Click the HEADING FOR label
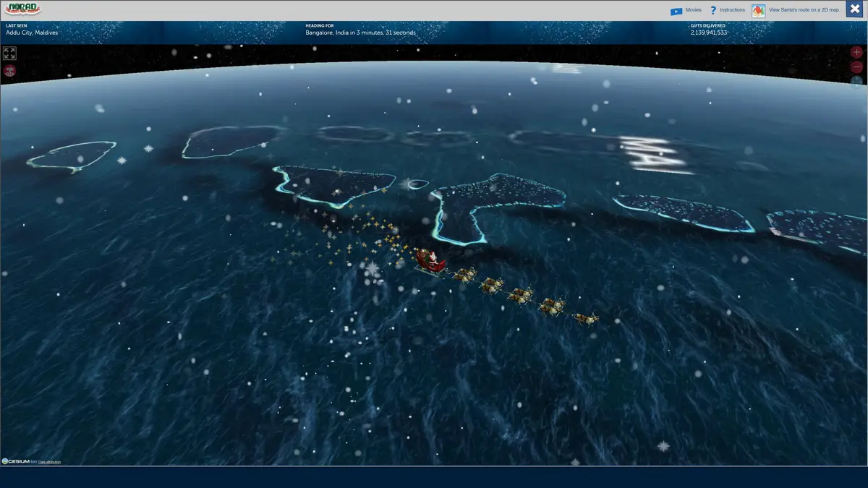 click(x=320, y=25)
